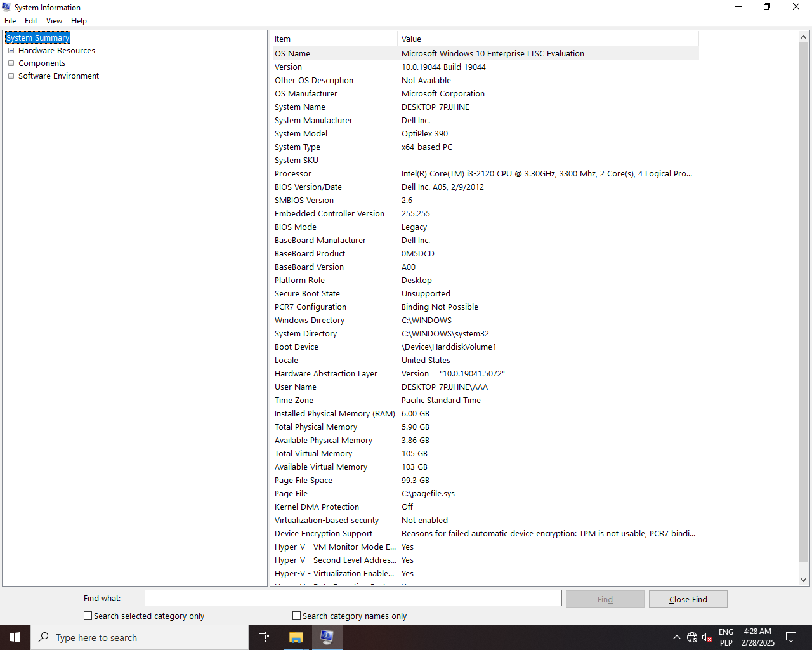Click the Find button

tap(605, 599)
